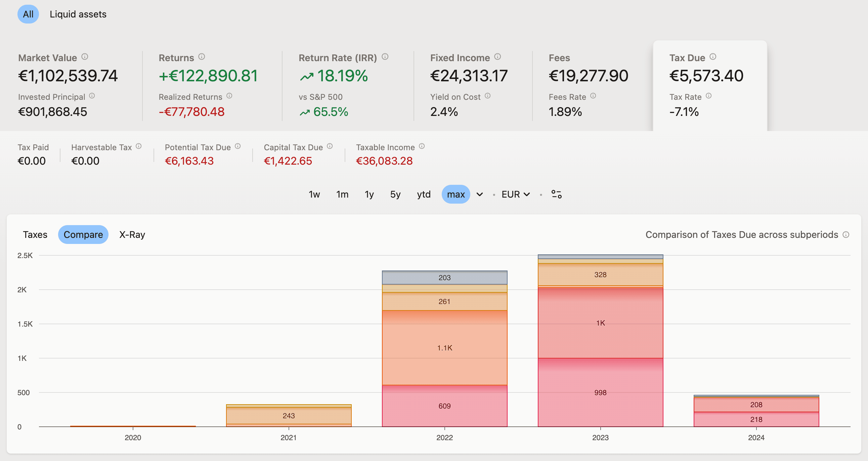The image size is (868, 461).
Task: Select the 1y time range
Action: click(x=369, y=195)
